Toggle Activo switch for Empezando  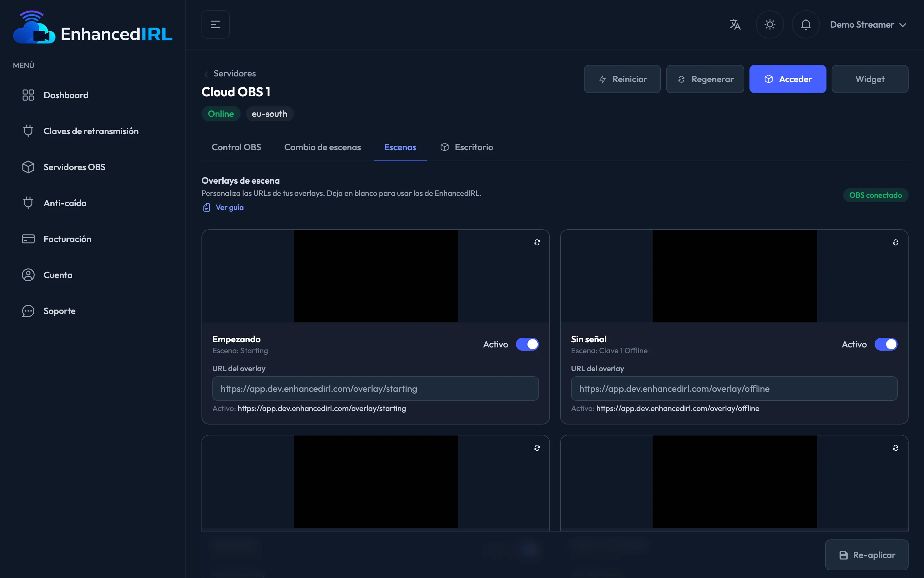coord(527,345)
